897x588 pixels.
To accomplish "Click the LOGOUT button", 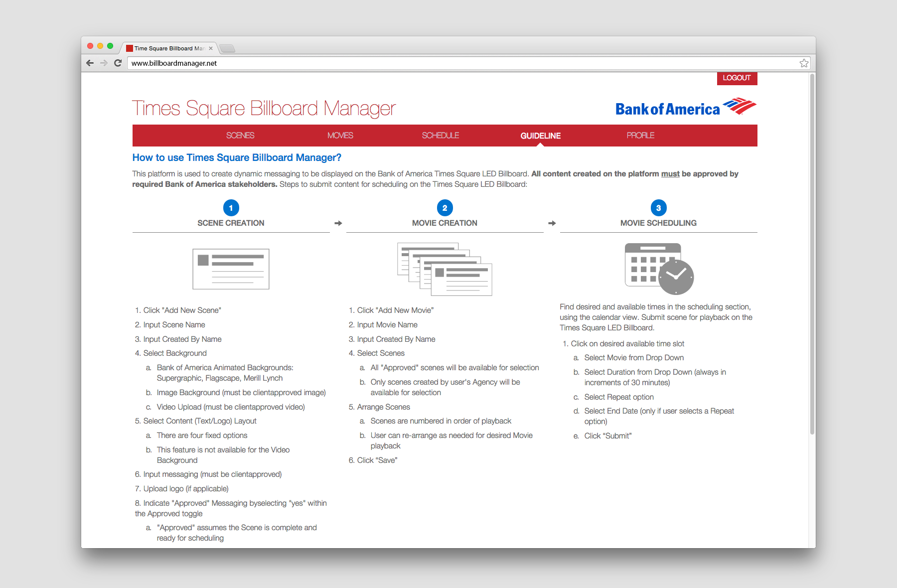I will click(x=737, y=78).
